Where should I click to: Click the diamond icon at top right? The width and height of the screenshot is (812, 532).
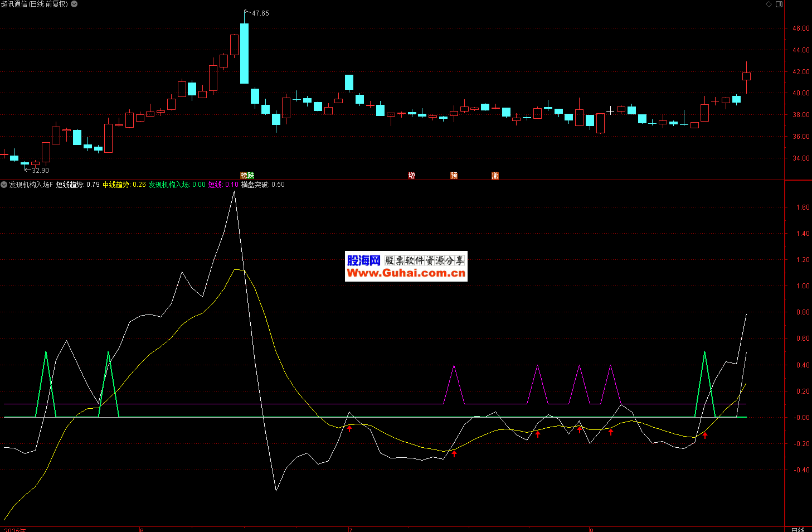pyautogui.click(x=769, y=4)
